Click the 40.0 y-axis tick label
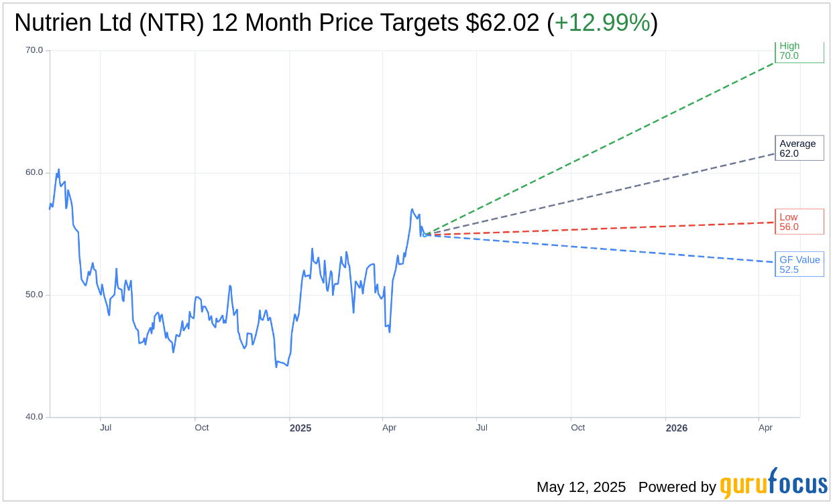Image resolution: width=833 pixels, height=504 pixels. click(34, 417)
